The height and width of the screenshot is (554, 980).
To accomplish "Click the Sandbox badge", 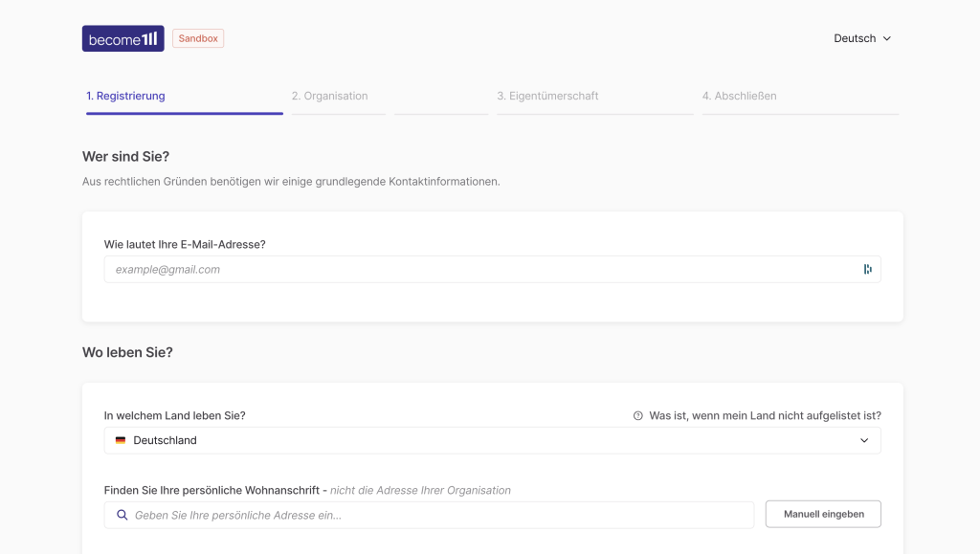I will pos(198,38).
